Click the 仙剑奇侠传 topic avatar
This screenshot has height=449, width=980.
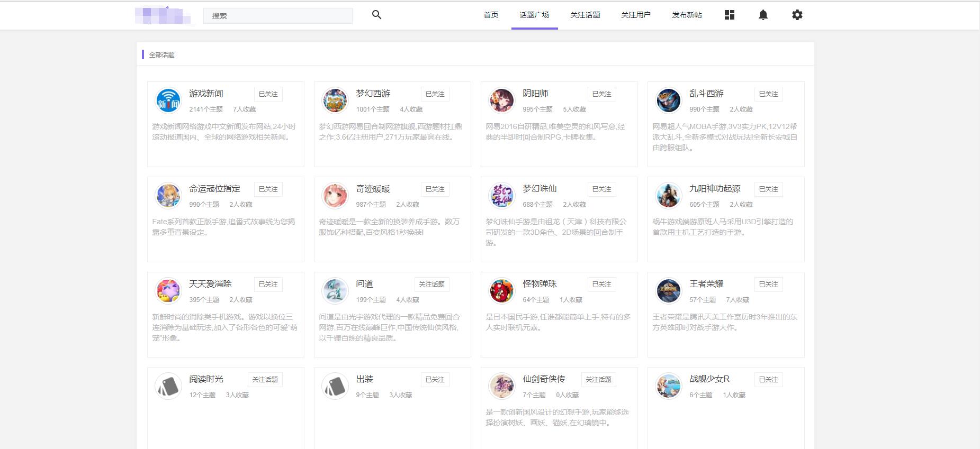click(x=502, y=386)
